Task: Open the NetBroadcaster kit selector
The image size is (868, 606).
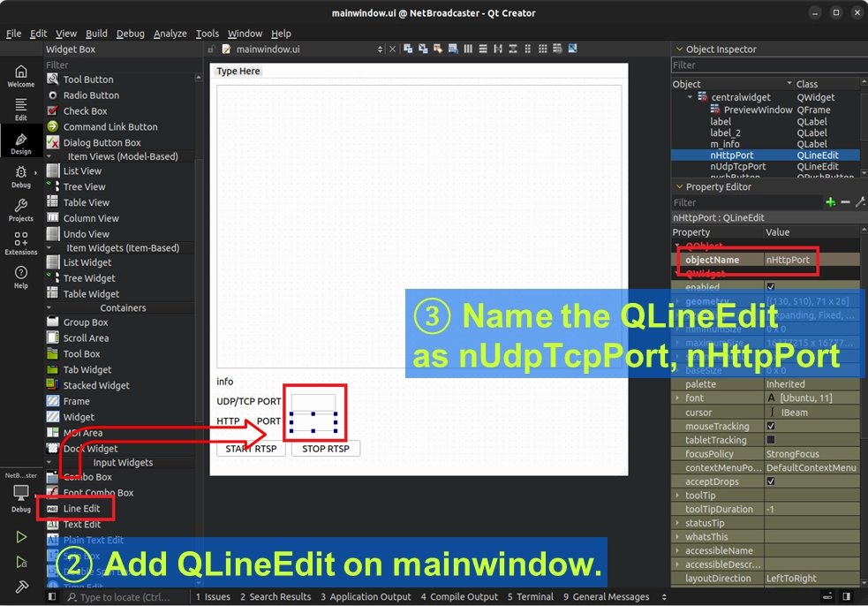Action: click(x=21, y=492)
